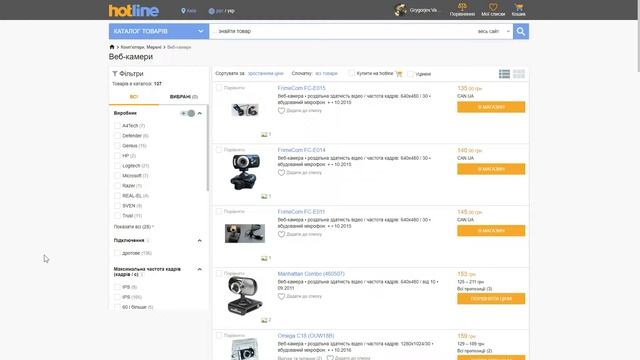Image resolution: width=640 pixels, height=360 pixels.
Task: Open the catalog of goods dropdown
Action: point(159,31)
